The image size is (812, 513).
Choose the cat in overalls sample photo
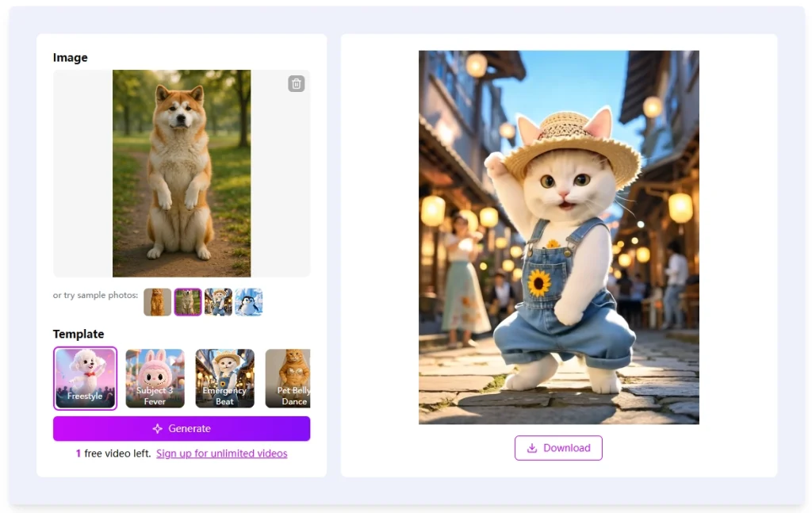click(218, 302)
